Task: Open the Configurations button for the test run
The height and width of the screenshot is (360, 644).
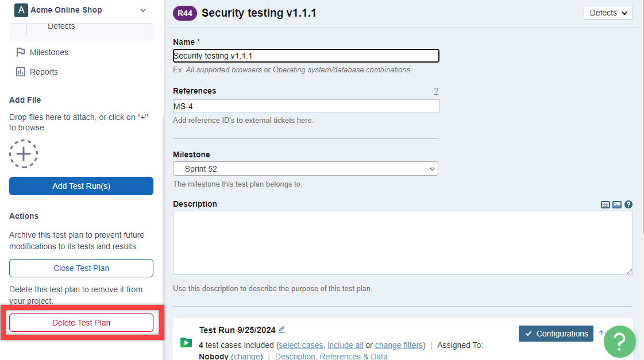Action: pos(556,334)
